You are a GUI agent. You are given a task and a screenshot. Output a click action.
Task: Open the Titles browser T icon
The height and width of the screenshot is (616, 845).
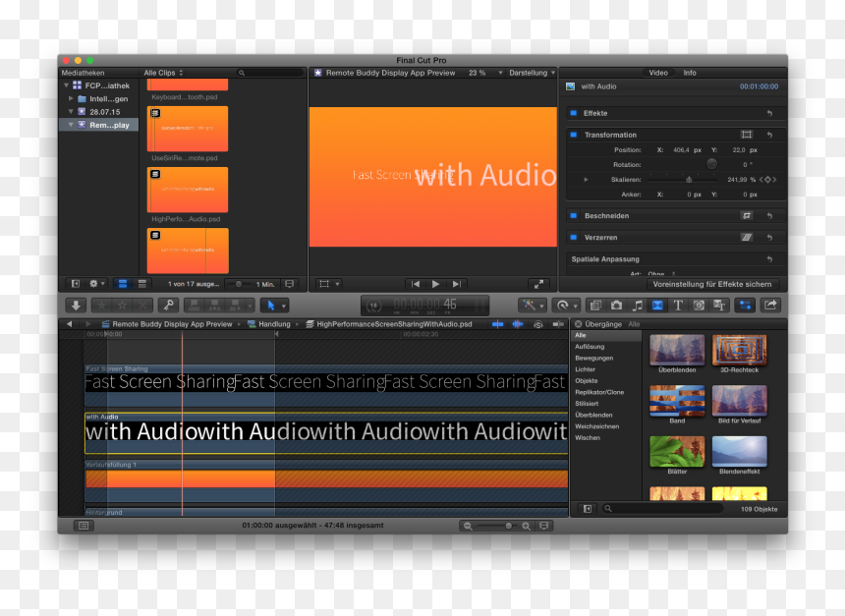(678, 306)
